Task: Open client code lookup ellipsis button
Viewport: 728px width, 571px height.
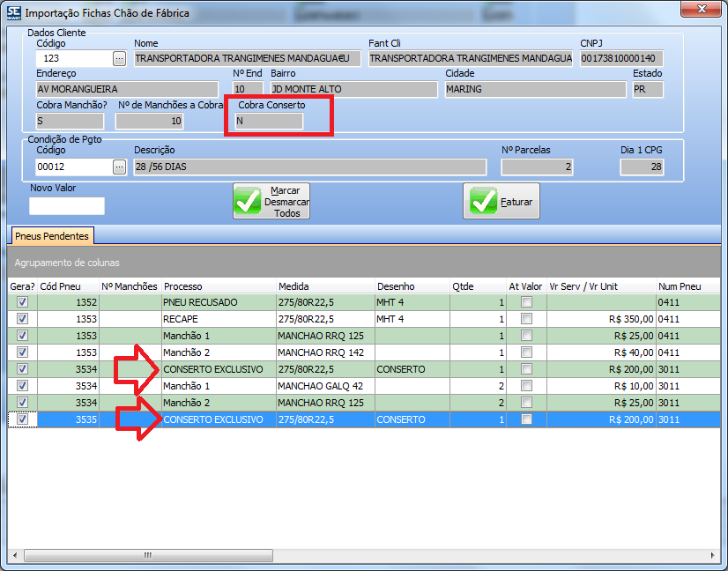Action: click(x=120, y=58)
